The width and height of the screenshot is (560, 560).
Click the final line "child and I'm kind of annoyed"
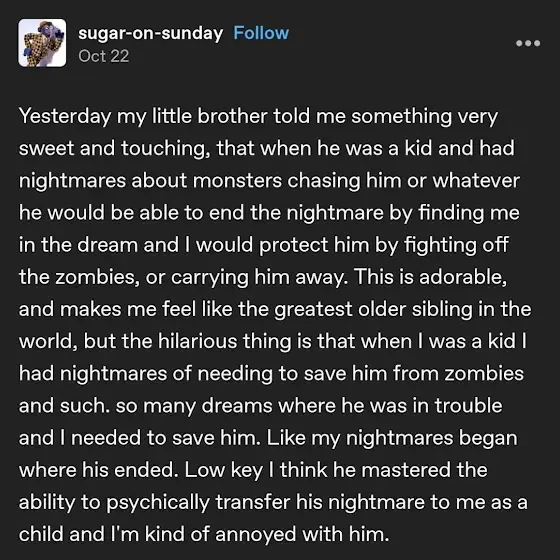click(204, 534)
